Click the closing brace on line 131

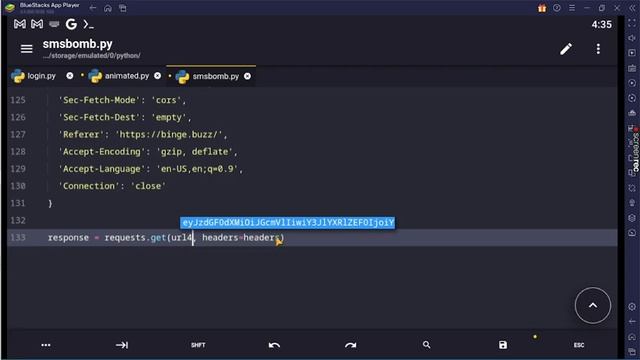(x=50, y=203)
